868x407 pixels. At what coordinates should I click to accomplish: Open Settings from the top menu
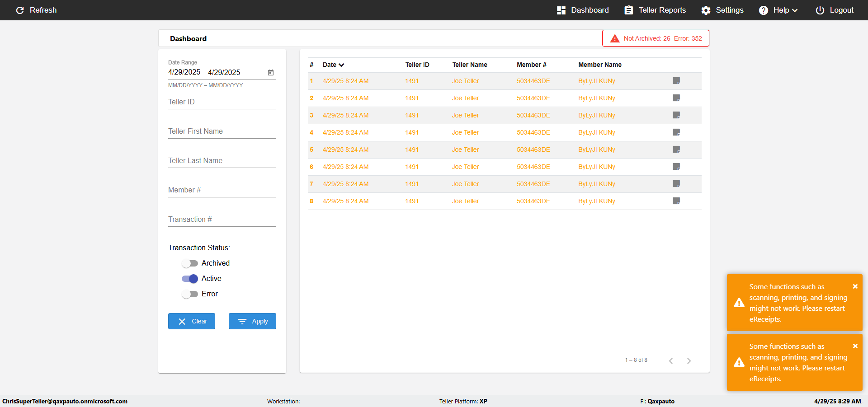pyautogui.click(x=722, y=10)
